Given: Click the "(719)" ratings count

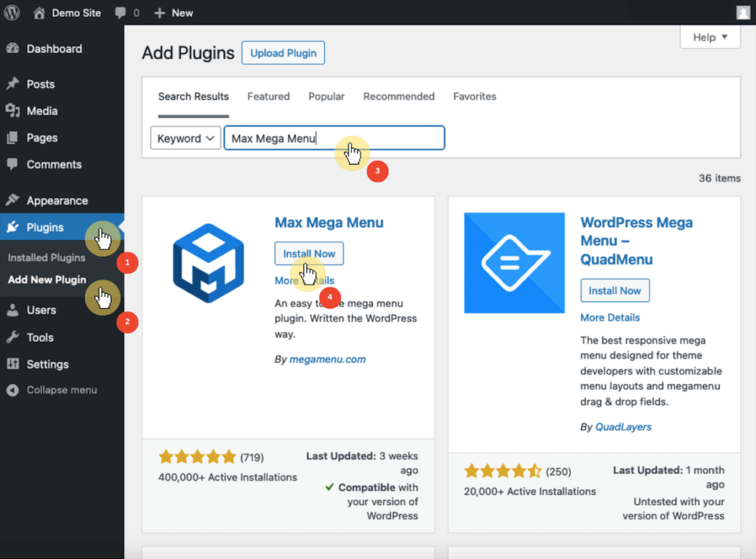Looking at the screenshot, I should (252, 457).
